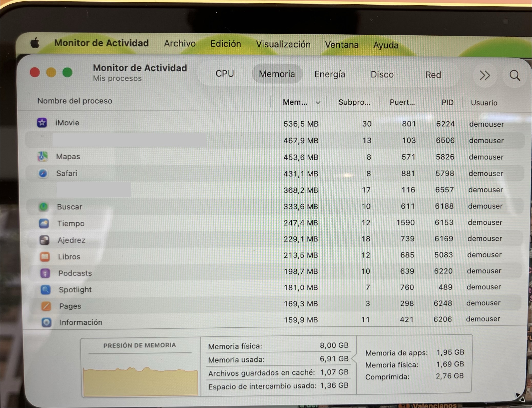This screenshot has width=532, height=408.
Task: Click the Memoria física 8,00 GB value
Action: (x=334, y=345)
